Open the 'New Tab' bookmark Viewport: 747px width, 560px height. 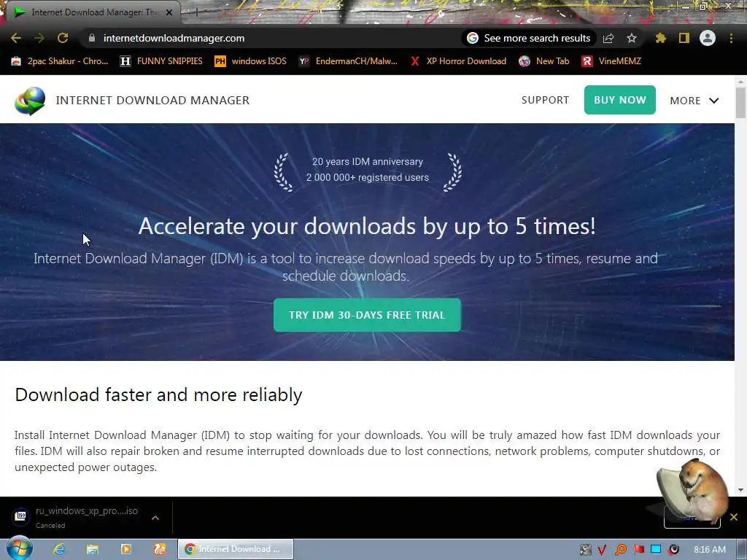click(x=544, y=61)
